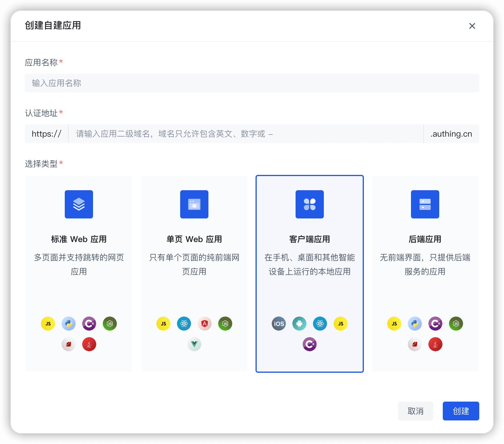
Task: Click the Ruby icon under 后端应用
Action: click(415, 344)
